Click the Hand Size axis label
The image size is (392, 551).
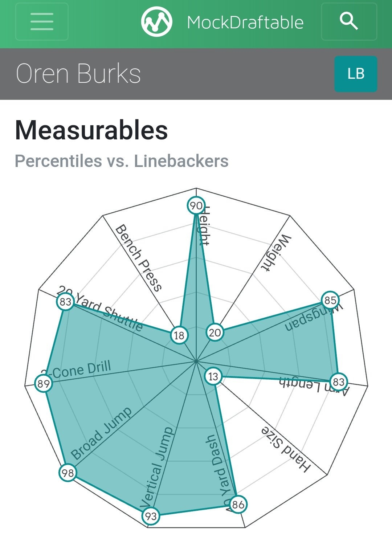tap(286, 449)
